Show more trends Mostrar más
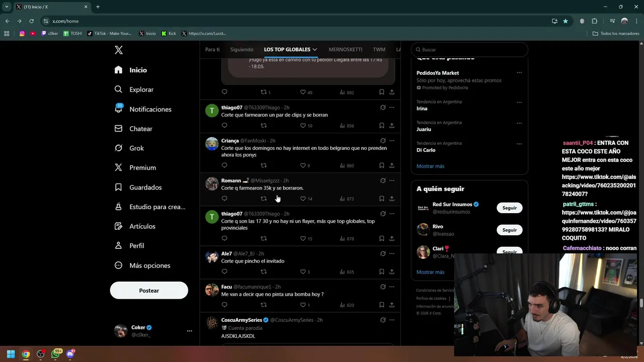The image size is (644, 362). click(x=430, y=166)
